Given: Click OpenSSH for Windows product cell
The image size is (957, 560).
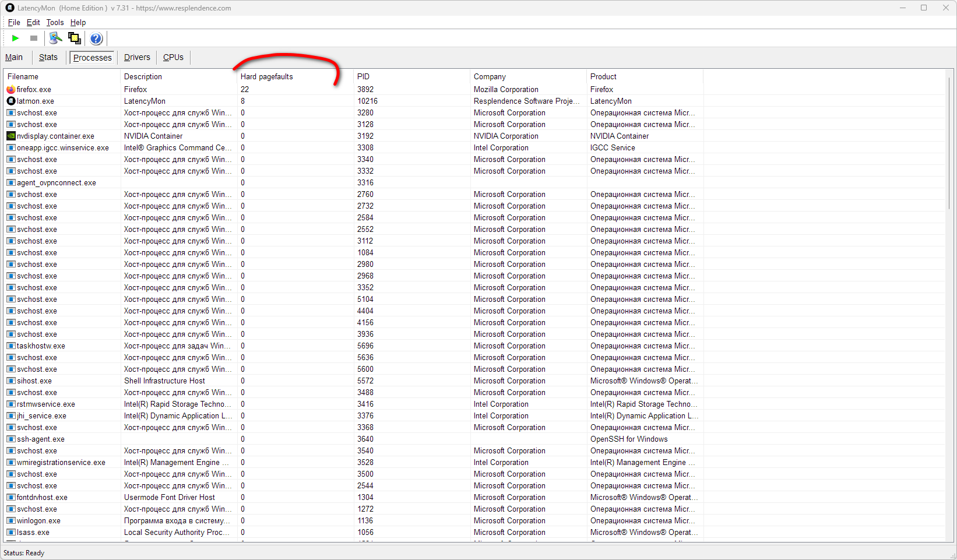Looking at the screenshot, I should (x=629, y=439).
